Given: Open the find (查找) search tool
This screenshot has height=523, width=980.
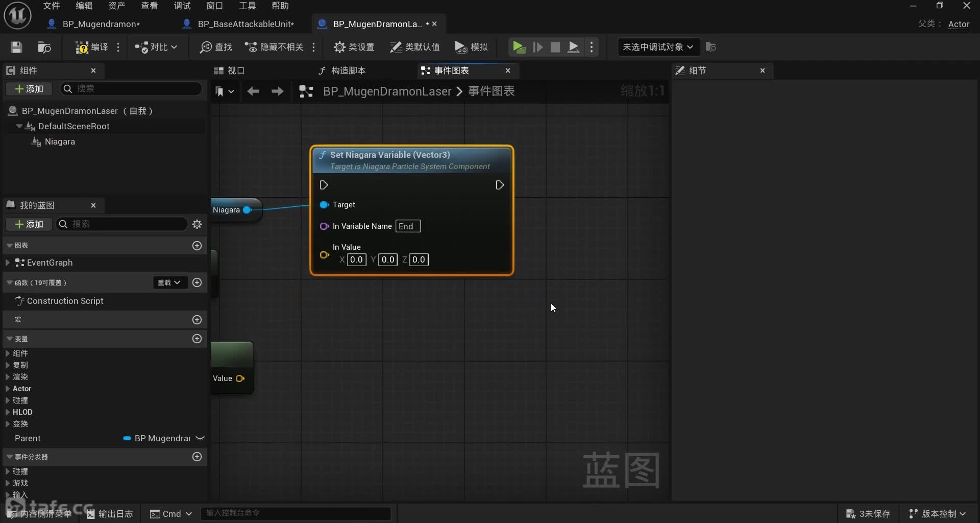Looking at the screenshot, I should point(216,47).
